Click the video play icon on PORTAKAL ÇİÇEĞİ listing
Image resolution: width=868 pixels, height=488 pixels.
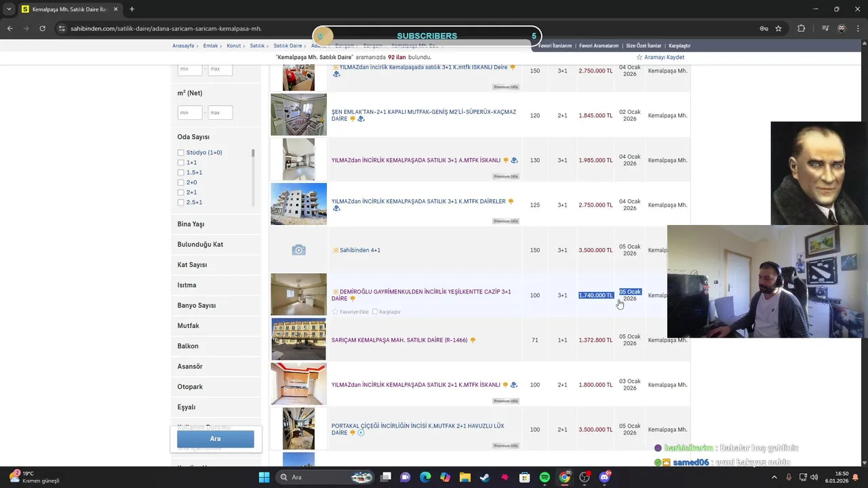[361, 433]
